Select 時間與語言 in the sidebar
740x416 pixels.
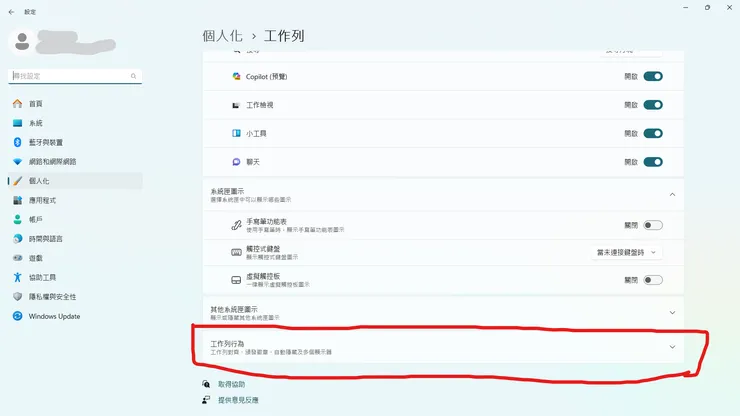click(75, 238)
